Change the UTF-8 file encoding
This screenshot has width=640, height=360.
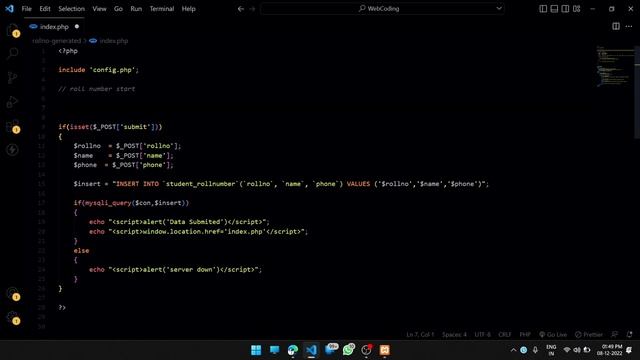pyautogui.click(x=482, y=334)
